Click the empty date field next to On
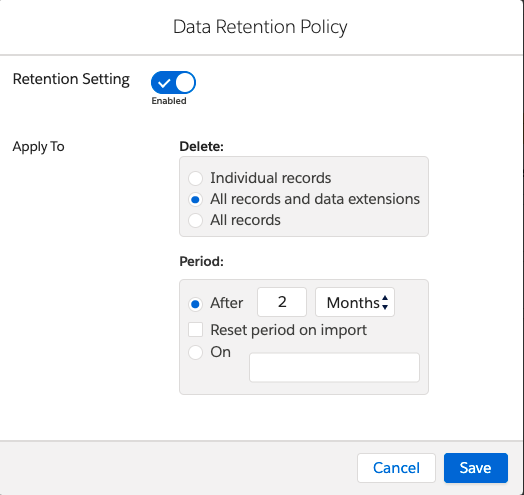The height and width of the screenshot is (495, 524). [x=334, y=367]
